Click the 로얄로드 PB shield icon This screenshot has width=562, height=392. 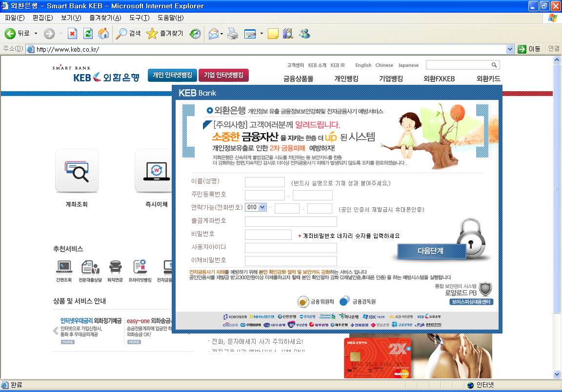click(486, 289)
